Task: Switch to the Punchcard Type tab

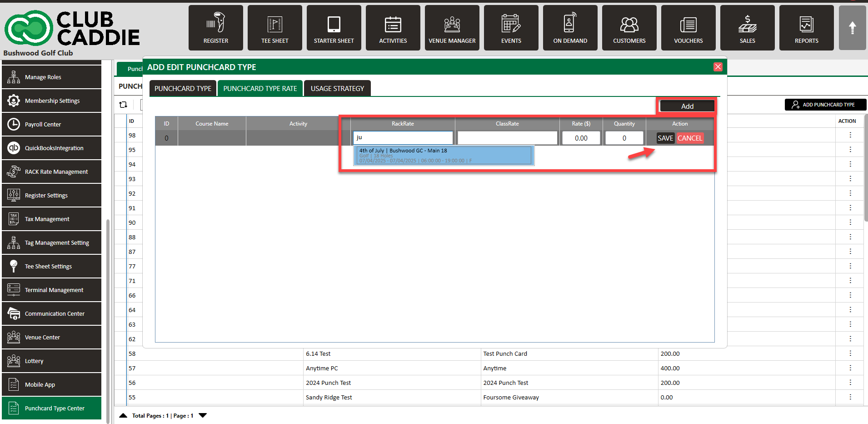Action: tap(183, 88)
